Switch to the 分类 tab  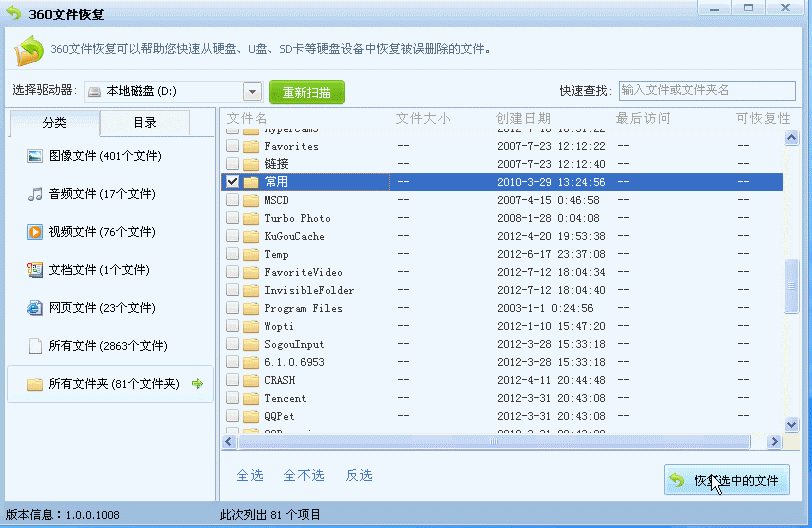(x=55, y=123)
